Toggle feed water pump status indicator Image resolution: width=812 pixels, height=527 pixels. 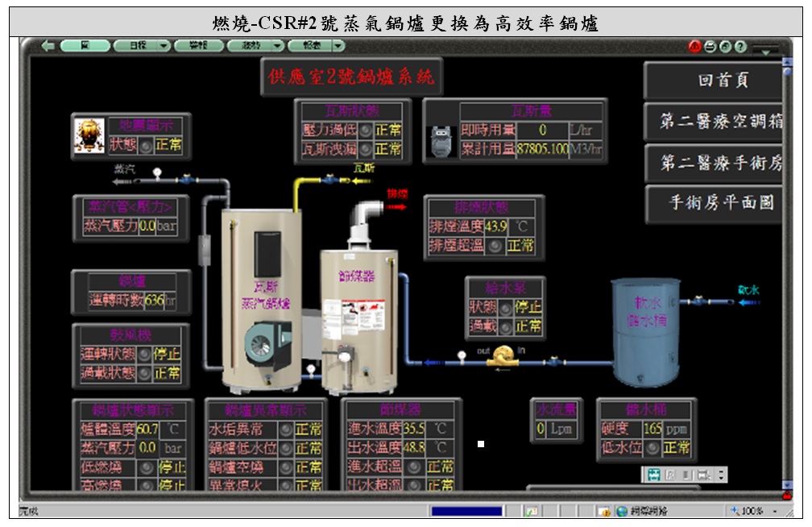click(x=505, y=307)
